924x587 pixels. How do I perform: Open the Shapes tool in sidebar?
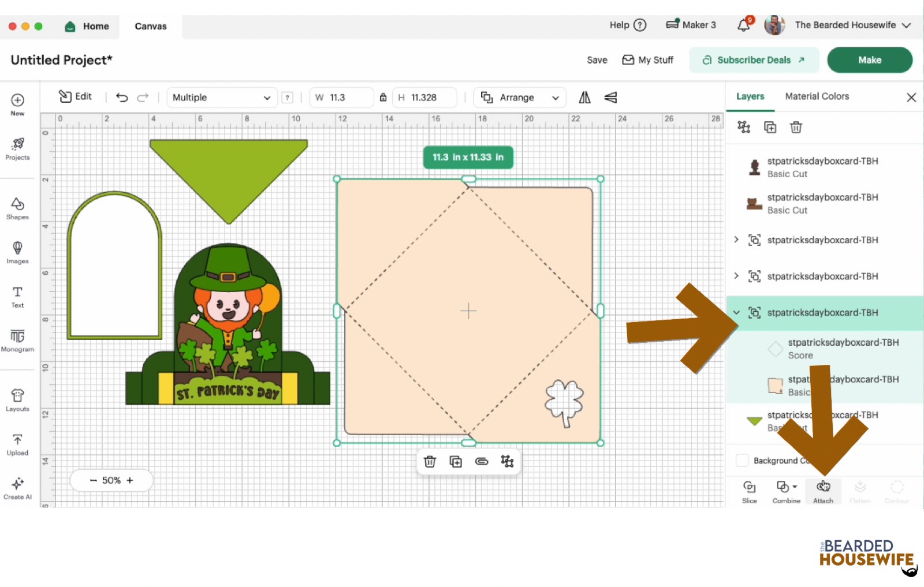coord(17,208)
